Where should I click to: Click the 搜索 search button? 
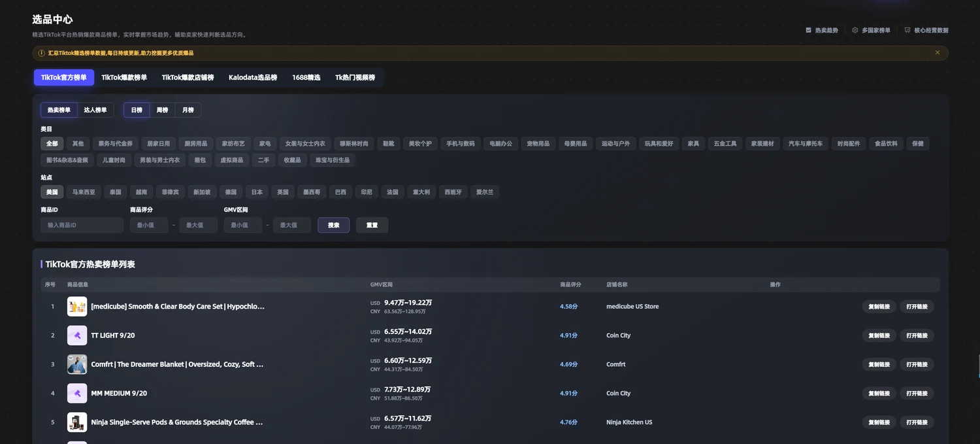(334, 226)
